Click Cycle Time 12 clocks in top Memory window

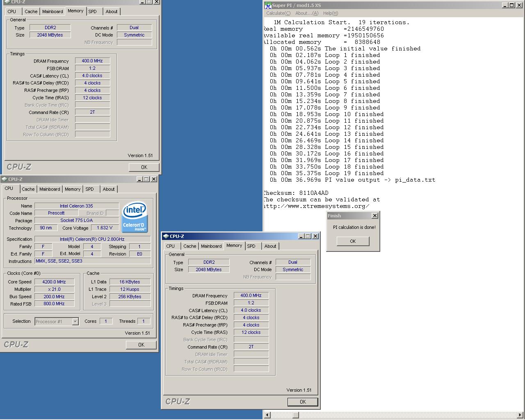point(92,98)
